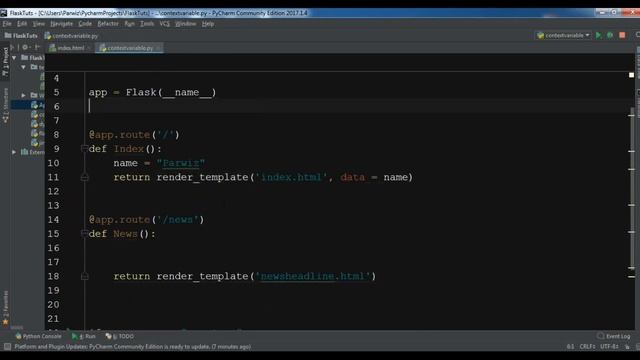Open the View menu
The image size is (640, 360).
coord(38,24)
